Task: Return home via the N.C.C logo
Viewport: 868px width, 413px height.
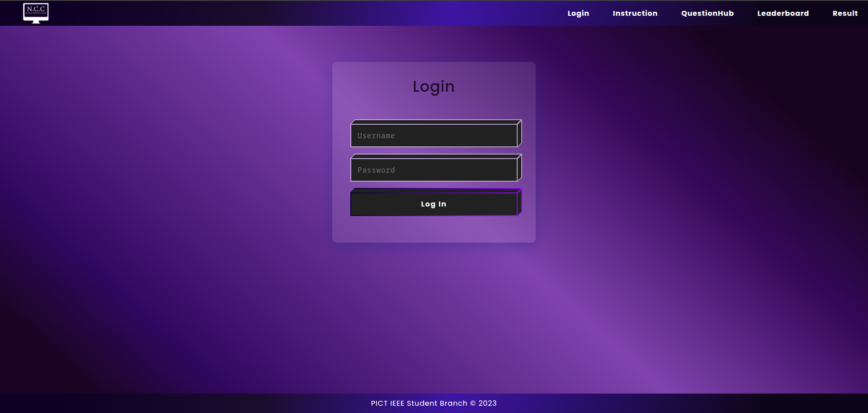Action: (x=36, y=13)
